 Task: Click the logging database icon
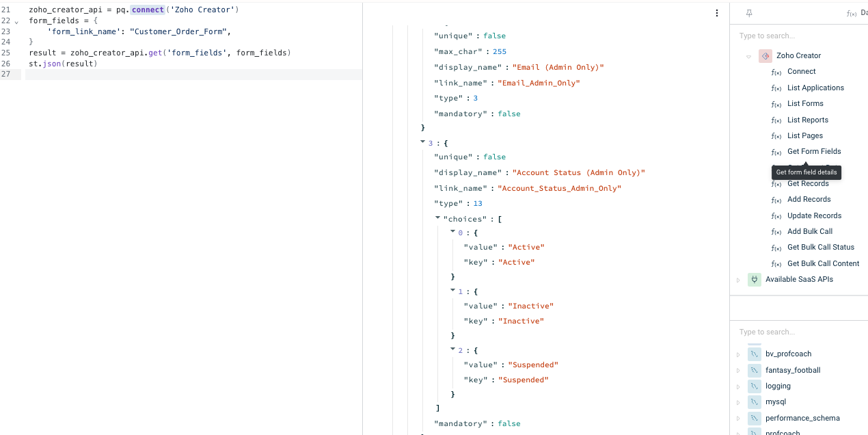pyautogui.click(x=755, y=386)
